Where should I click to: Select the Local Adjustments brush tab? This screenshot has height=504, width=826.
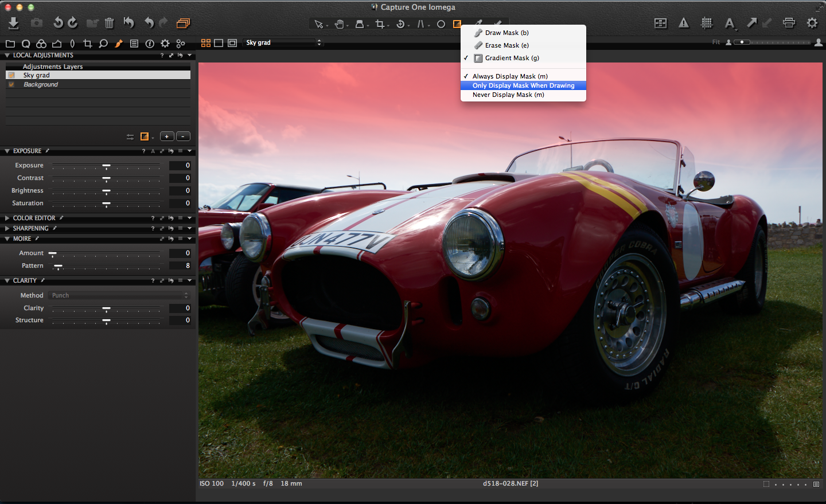(119, 44)
